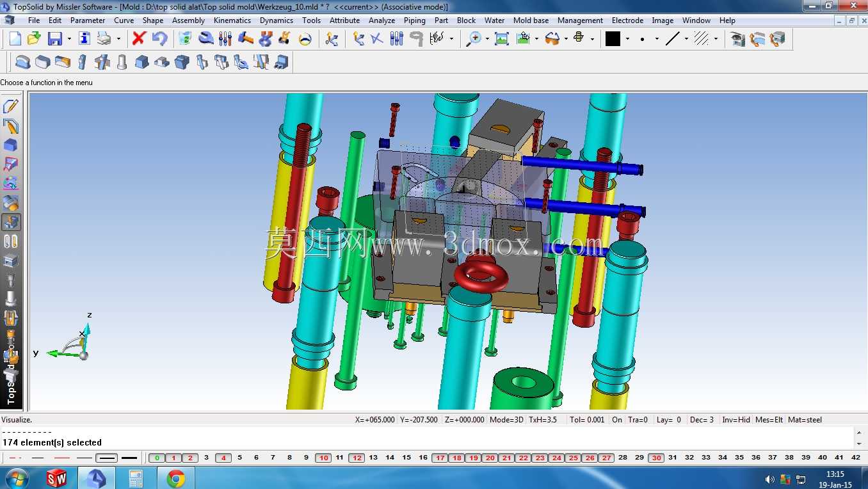This screenshot has width=868, height=489.
Task: Open the Help menu
Action: click(727, 20)
